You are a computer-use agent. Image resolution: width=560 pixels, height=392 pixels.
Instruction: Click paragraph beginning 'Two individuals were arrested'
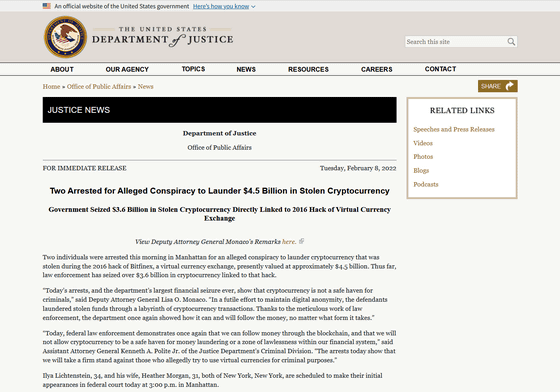(219, 266)
